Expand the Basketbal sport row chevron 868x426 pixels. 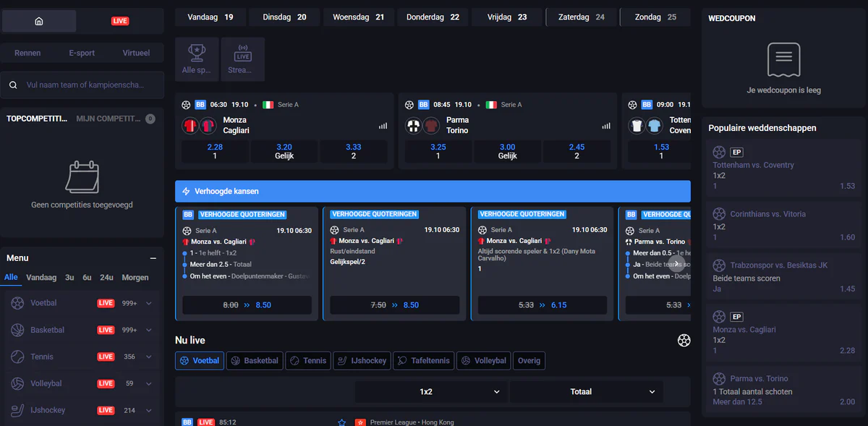tap(149, 330)
